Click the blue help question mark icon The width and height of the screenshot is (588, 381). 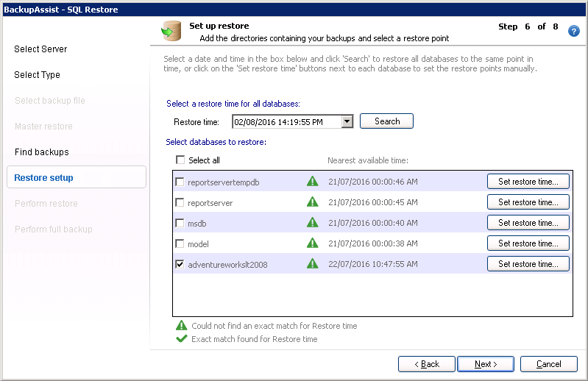(574, 31)
